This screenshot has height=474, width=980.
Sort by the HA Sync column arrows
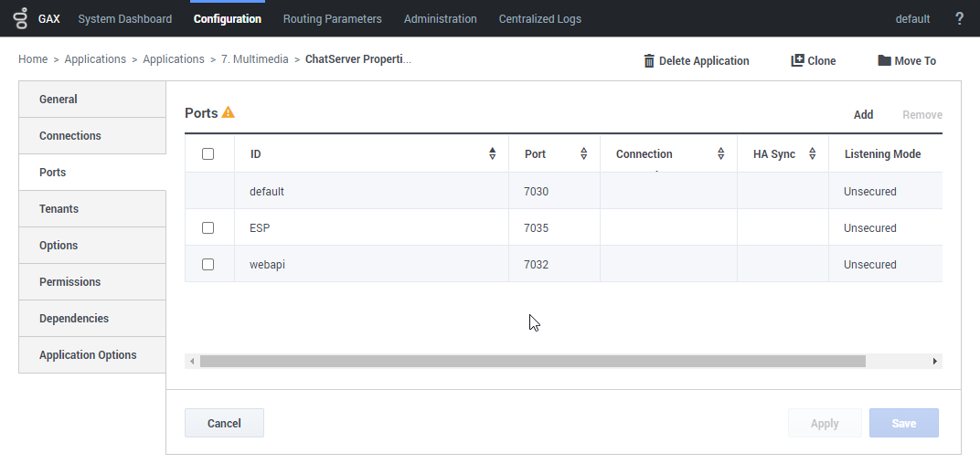(x=813, y=153)
